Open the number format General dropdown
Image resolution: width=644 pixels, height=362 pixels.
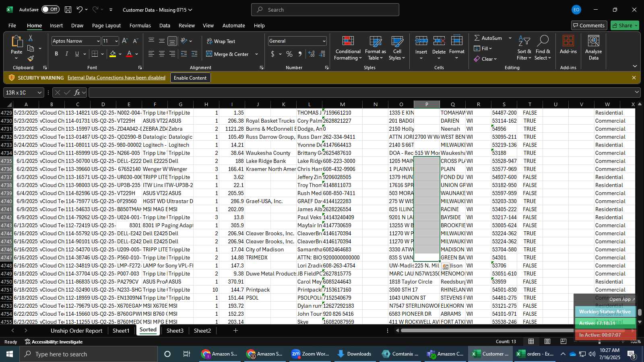[324, 41]
